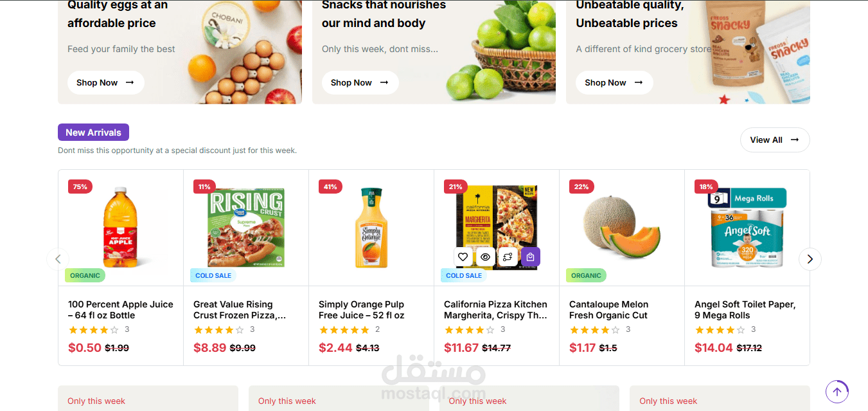Select Angel Soft Toilet Paper product image
868x411 pixels.
pos(747,228)
